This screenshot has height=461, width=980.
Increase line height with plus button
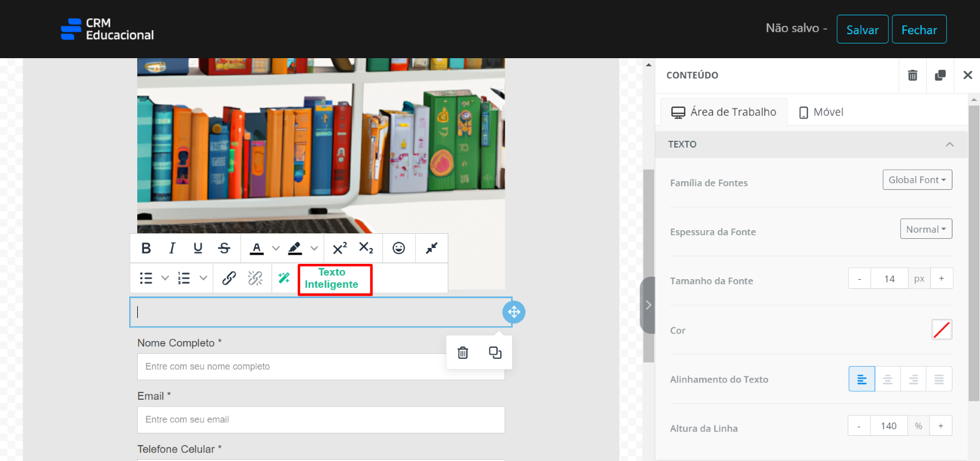coord(941,425)
